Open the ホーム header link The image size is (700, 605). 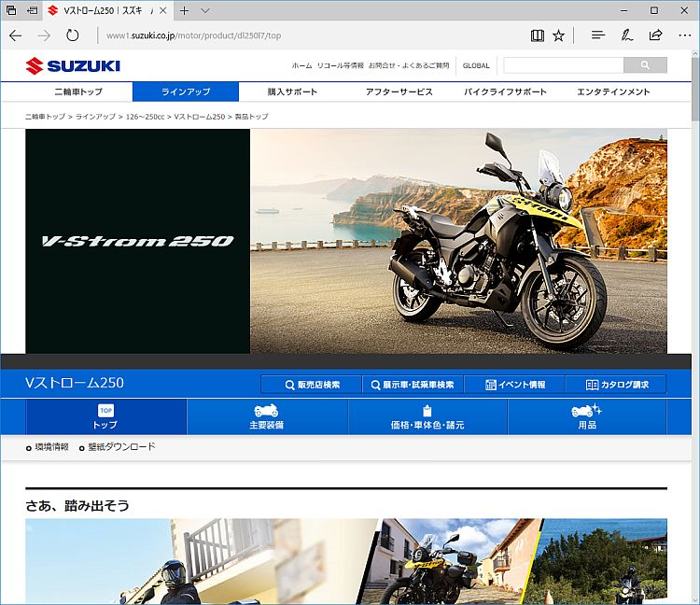pos(301,65)
